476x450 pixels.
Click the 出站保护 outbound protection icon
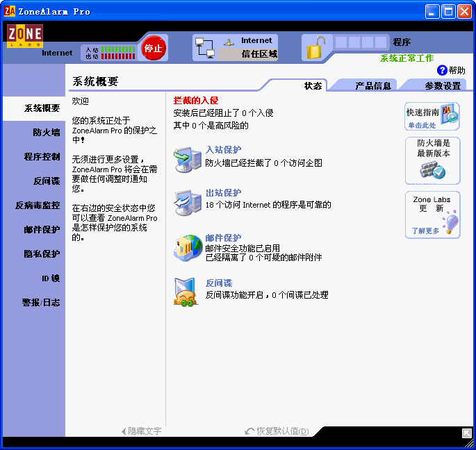pyautogui.click(x=188, y=201)
